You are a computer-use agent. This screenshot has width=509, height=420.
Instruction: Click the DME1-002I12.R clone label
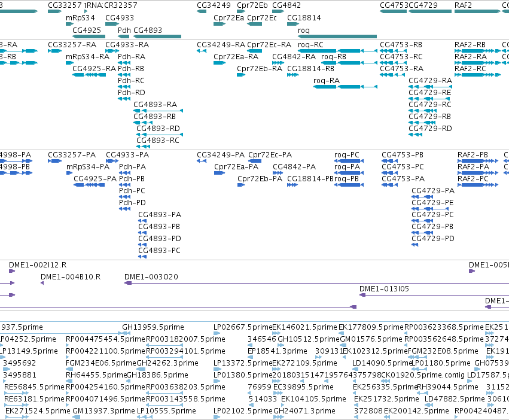click(x=38, y=264)
